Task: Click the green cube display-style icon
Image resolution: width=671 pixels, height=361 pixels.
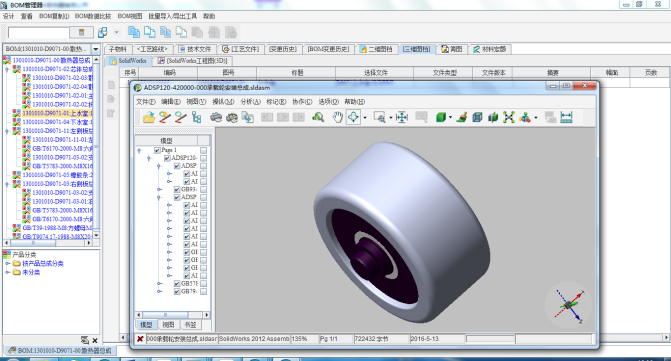Action: (441, 117)
